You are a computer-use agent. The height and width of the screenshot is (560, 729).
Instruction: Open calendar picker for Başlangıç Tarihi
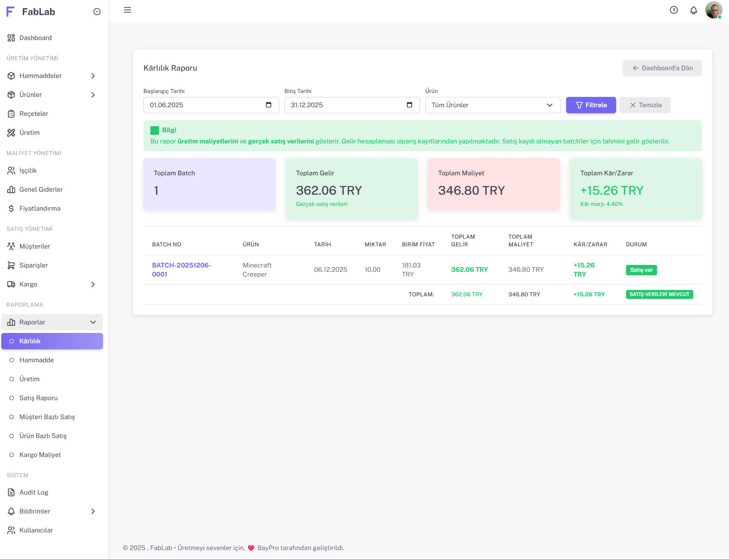268,105
